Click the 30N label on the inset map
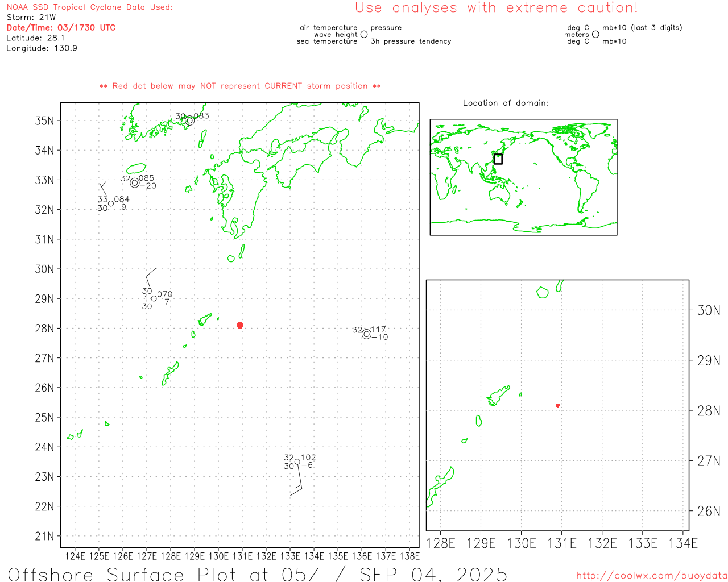 pos(709,310)
